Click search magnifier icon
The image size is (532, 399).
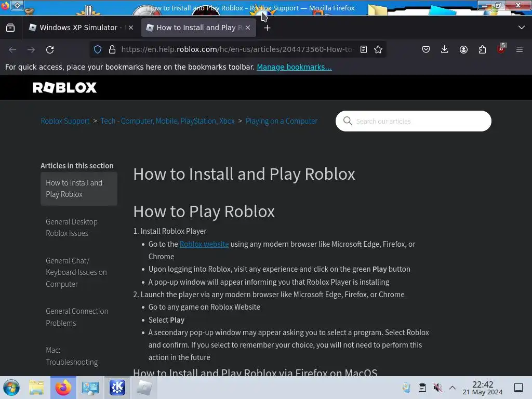click(348, 121)
